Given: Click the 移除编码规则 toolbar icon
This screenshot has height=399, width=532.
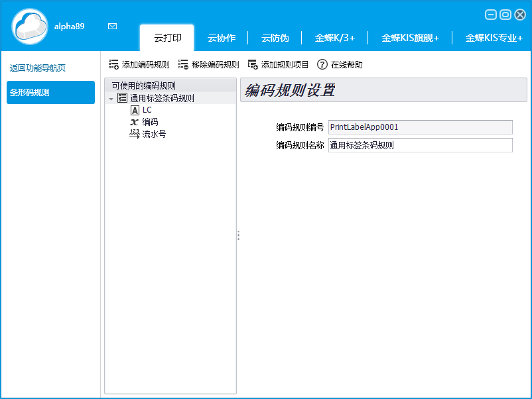Looking at the screenshot, I should [x=183, y=64].
